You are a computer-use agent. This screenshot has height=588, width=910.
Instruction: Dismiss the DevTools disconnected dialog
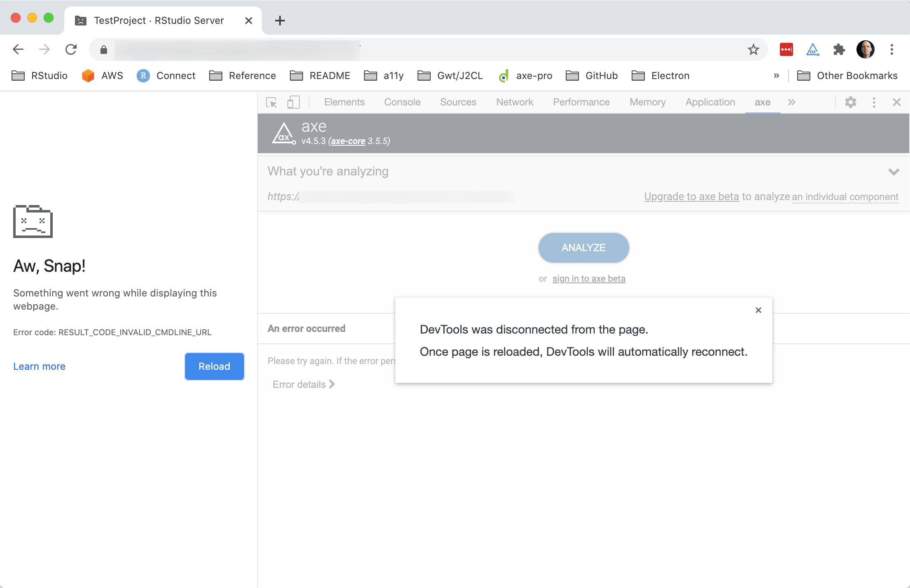pos(758,310)
